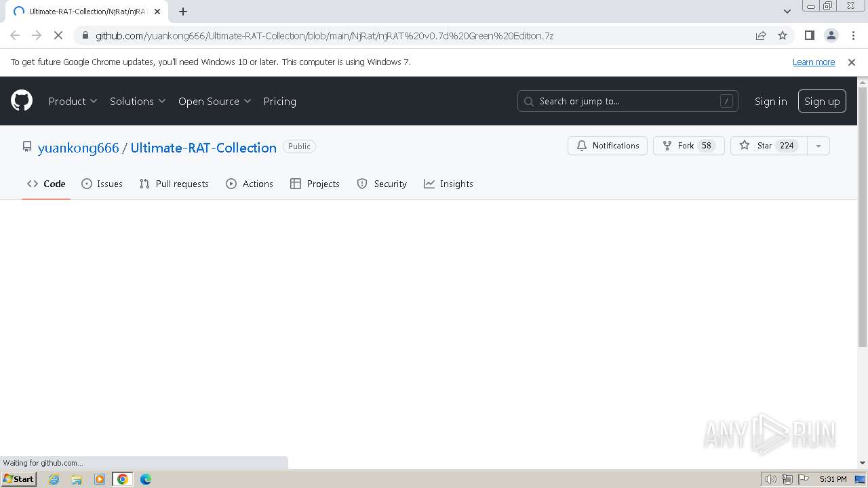Click the Notifications button
Viewport: 868px width, 488px height.
(x=608, y=146)
